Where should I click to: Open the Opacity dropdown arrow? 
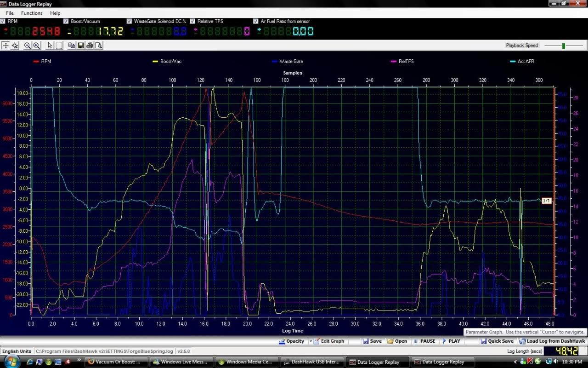[311, 341]
